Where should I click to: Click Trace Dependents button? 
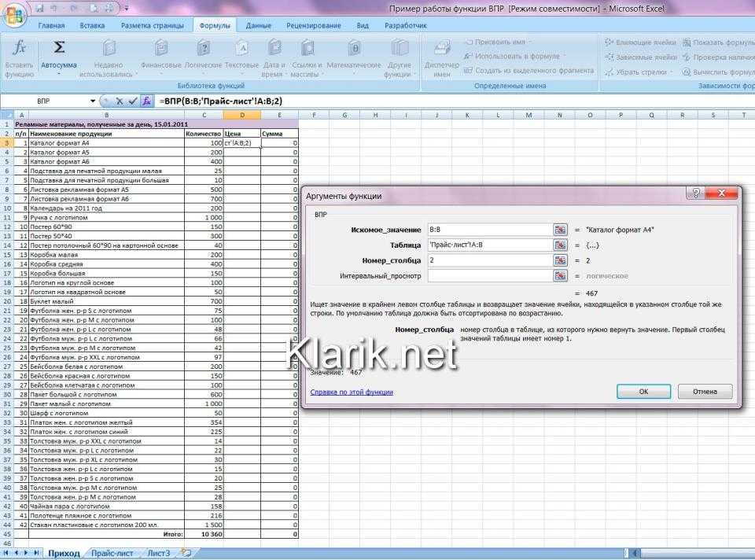[640, 57]
